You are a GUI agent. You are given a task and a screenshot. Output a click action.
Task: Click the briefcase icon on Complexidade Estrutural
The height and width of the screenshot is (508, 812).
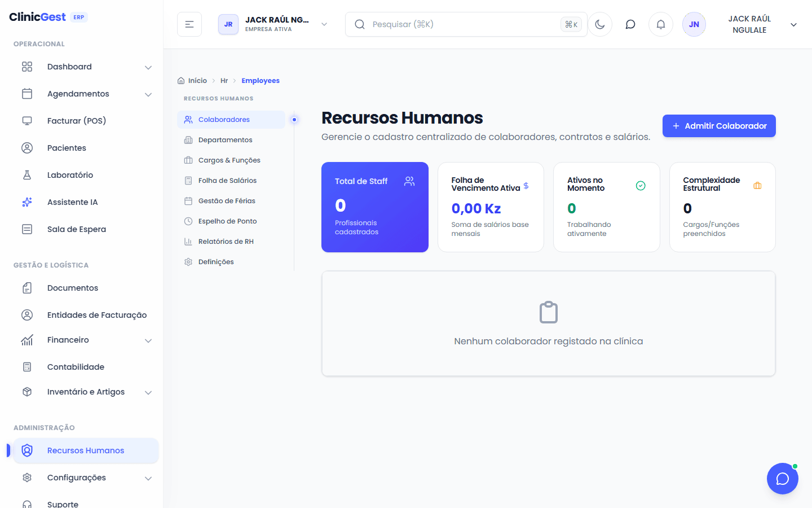tap(757, 186)
